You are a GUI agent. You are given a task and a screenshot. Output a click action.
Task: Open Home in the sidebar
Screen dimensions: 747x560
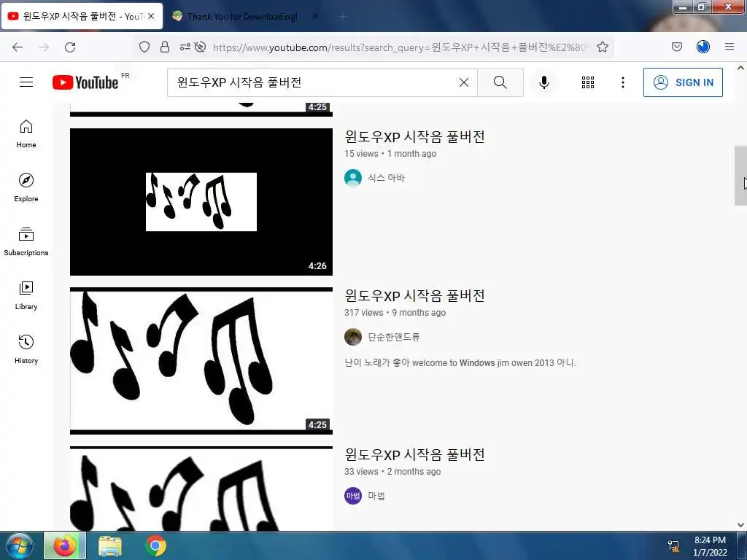coord(26,134)
